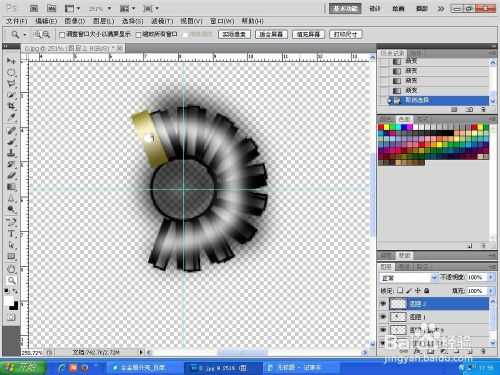Open the 文件(F) menu
The image size is (500, 375).
[x=17, y=21]
